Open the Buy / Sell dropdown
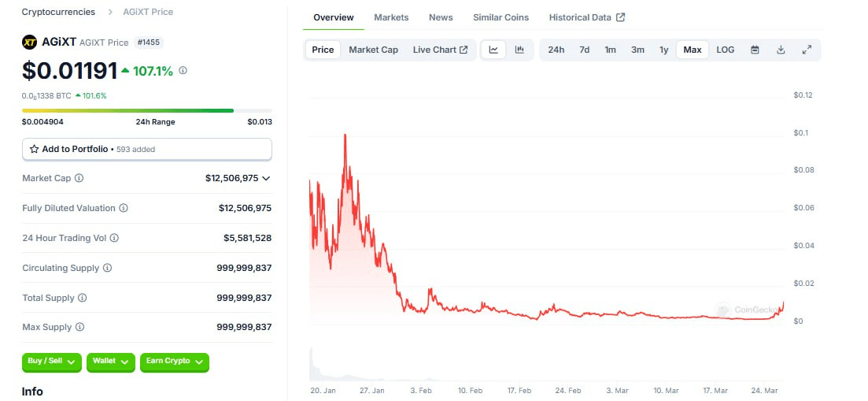 tap(52, 362)
